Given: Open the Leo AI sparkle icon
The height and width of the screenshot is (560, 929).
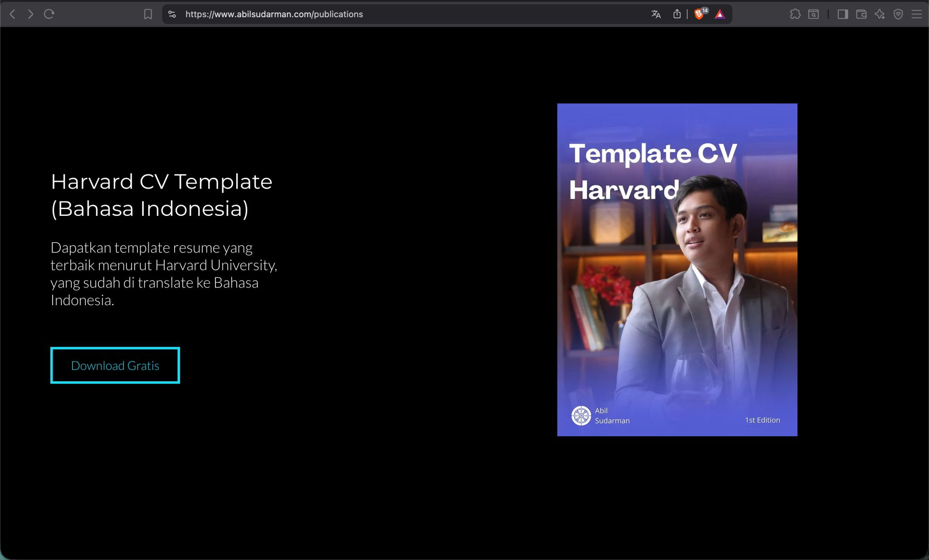Looking at the screenshot, I should click(x=880, y=14).
